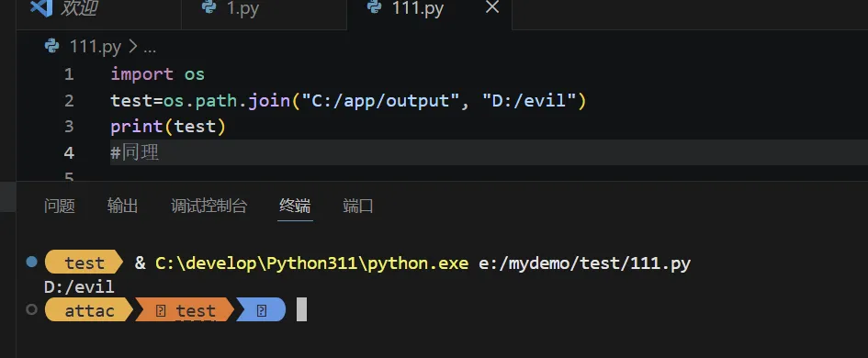Expand the breadcrumb chevron after 111.py
Screen dimensions: 868x358
(x=132, y=47)
